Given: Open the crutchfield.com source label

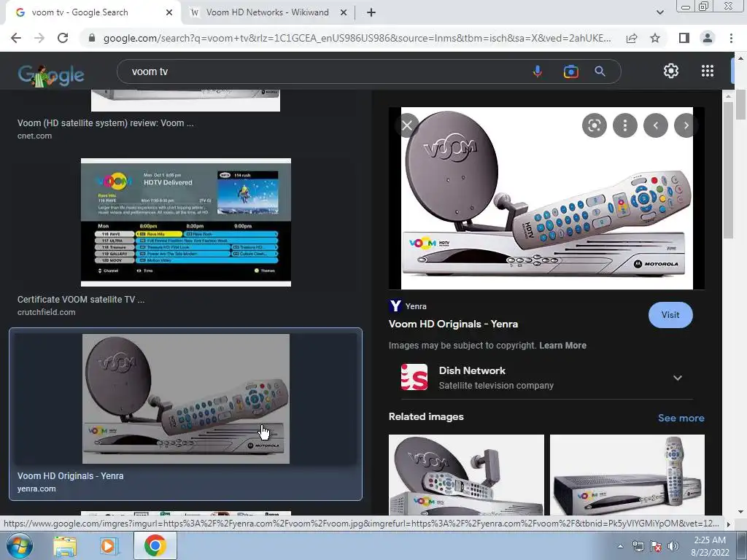Looking at the screenshot, I should tap(46, 312).
